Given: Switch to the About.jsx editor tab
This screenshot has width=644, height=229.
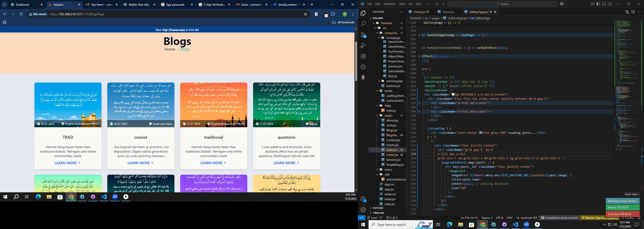Looking at the screenshot, I should tap(449, 12).
